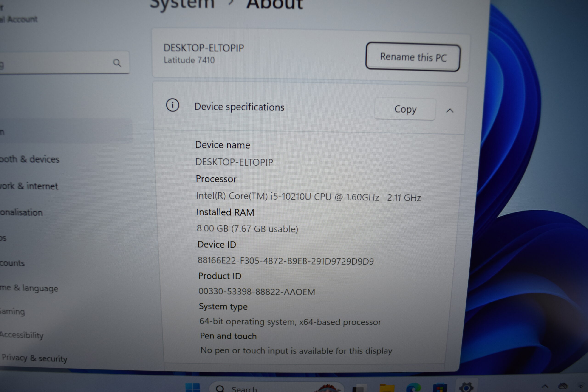Open Accessibility settings page

coord(22,335)
